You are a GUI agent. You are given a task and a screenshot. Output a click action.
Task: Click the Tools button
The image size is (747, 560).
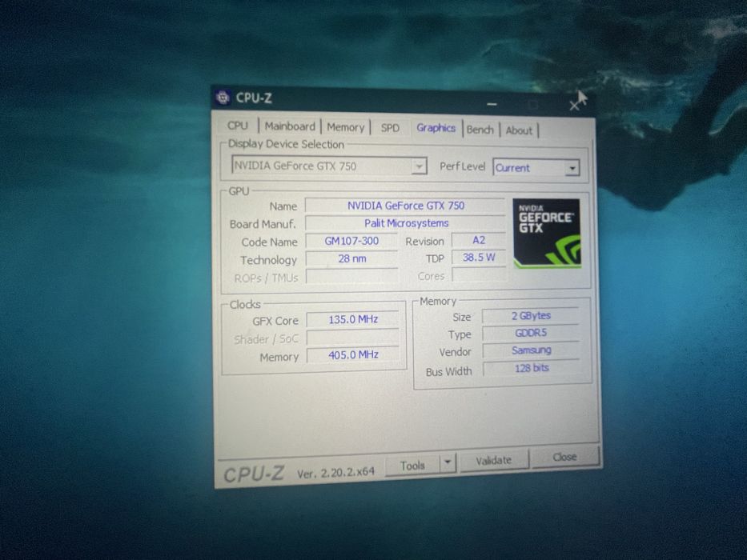[412, 466]
